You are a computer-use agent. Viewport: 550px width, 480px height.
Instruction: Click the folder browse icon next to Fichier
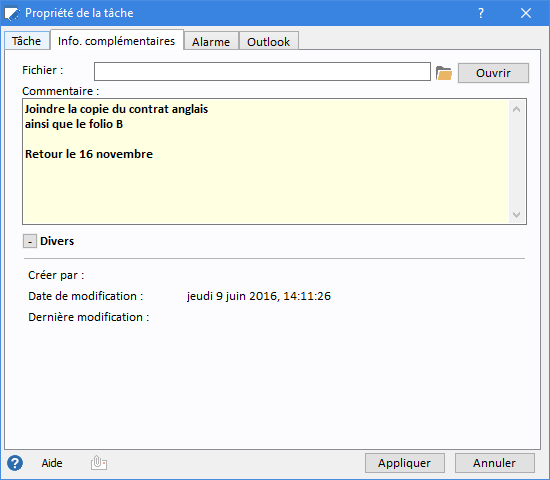pyautogui.click(x=444, y=73)
